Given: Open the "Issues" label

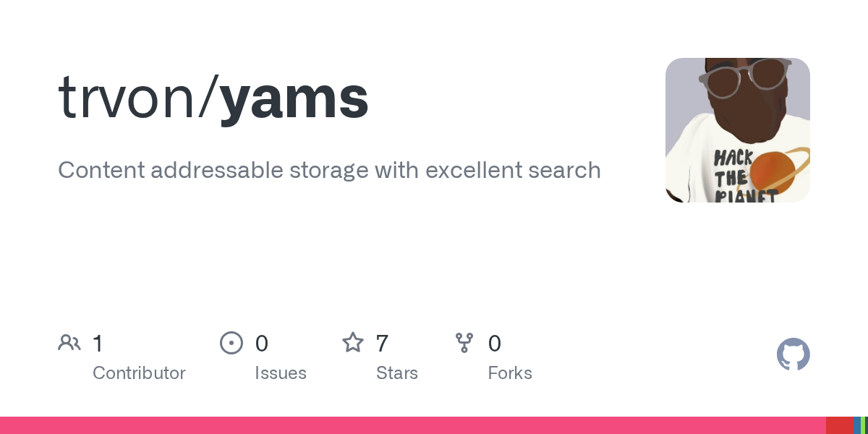Looking at the screenshot, I should (281, 373).
